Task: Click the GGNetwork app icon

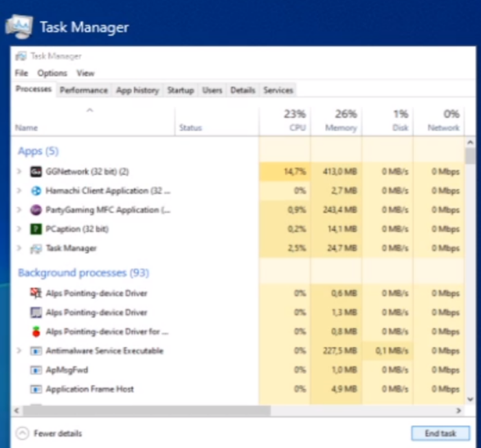Action: click(x=36, y=172)
